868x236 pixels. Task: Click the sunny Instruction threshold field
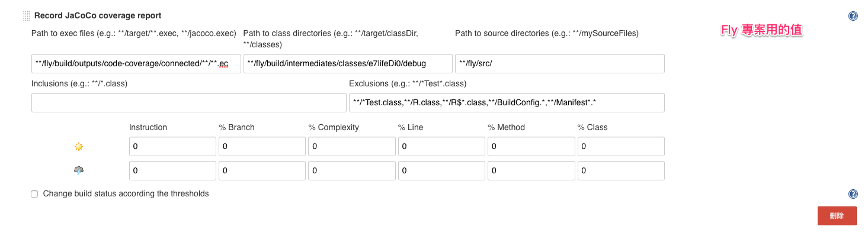[172, 146]
